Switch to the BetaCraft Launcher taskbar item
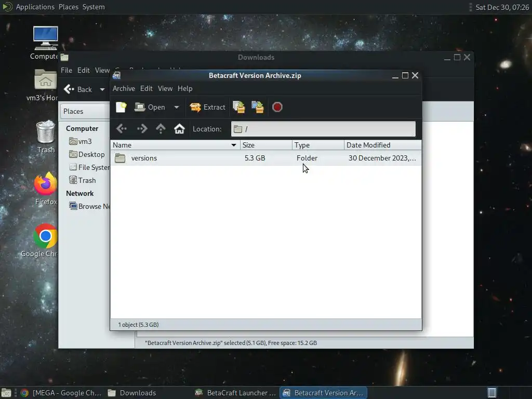Viewport: 532px width, 399px height. pos(236,393)
